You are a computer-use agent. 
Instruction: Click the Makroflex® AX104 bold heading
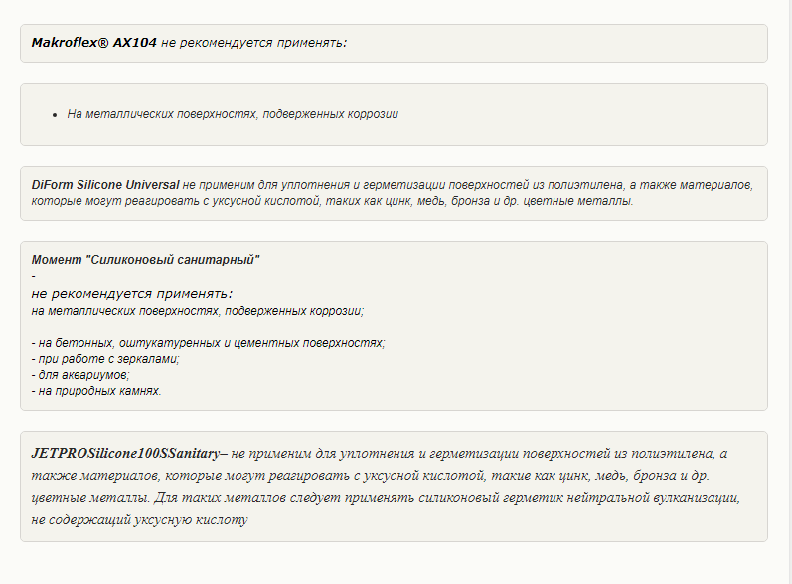(94, 43)
